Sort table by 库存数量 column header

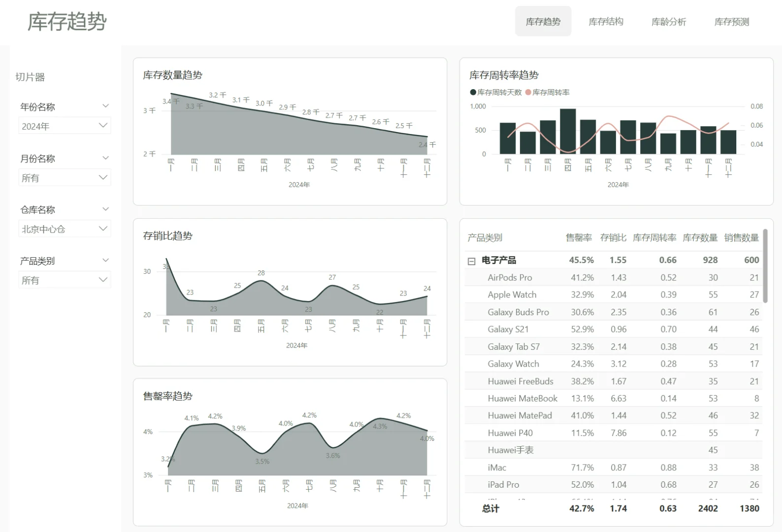(700, 238)
